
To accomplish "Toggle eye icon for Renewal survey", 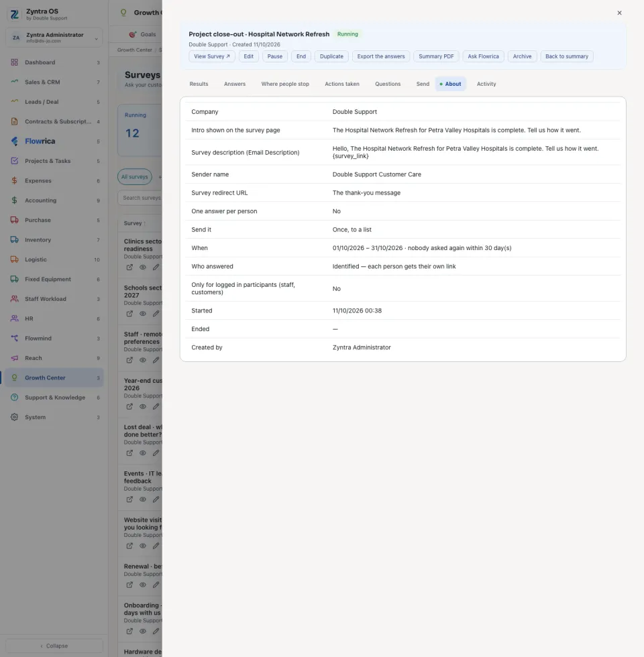I will [142, 585].
